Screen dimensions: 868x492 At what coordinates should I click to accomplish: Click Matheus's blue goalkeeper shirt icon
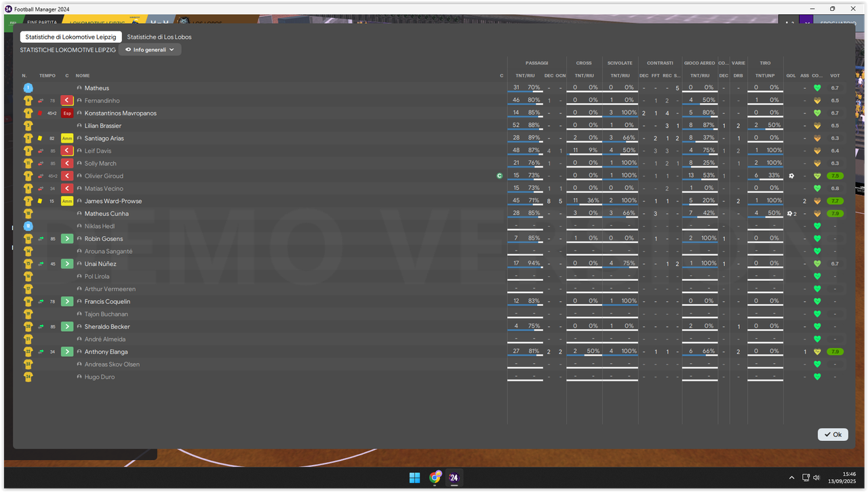pos(28,88)
